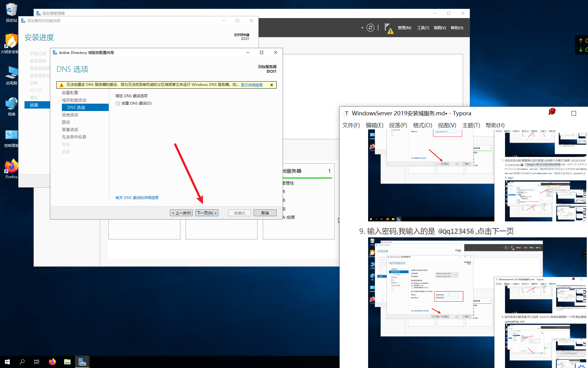Click the Server Manager refresh icon

click(370, 28)
